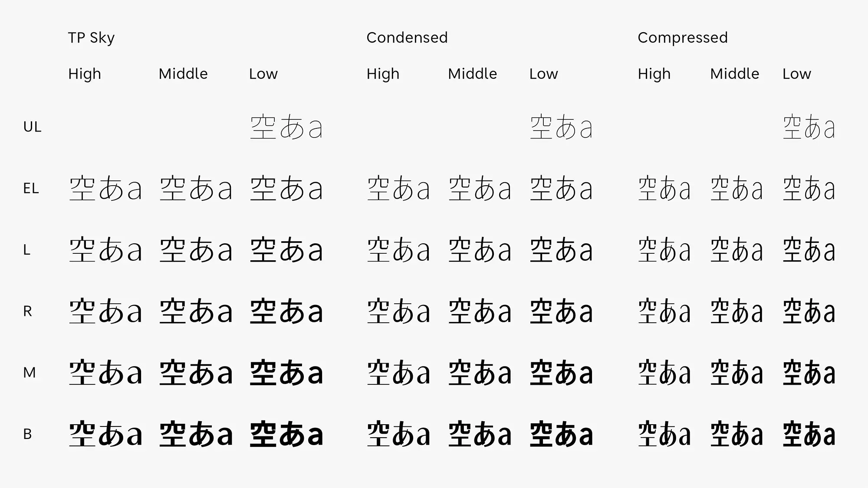Select the B weight row label
The image size is (868, 488).
tap(27, 434)
